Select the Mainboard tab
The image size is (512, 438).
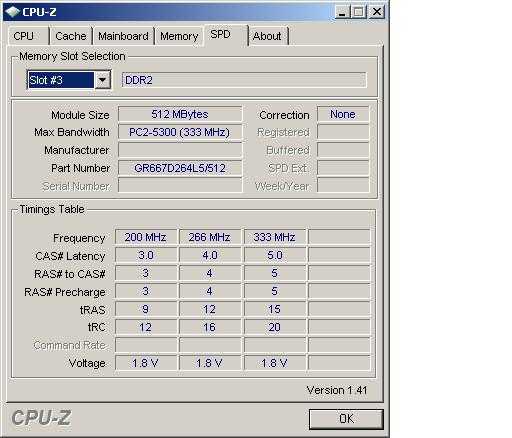(x=123, y=36)
